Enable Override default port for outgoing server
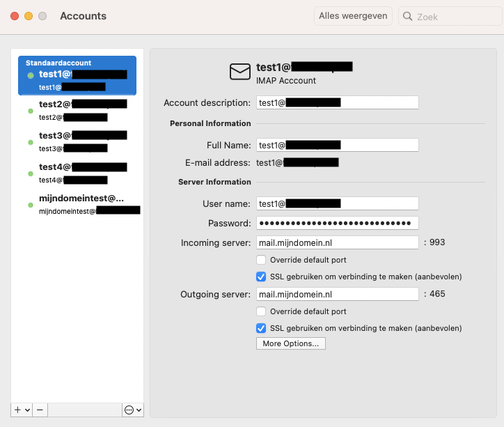Image resolution: width=504 pixels, height=427 pixels. (x=261, y=311)
